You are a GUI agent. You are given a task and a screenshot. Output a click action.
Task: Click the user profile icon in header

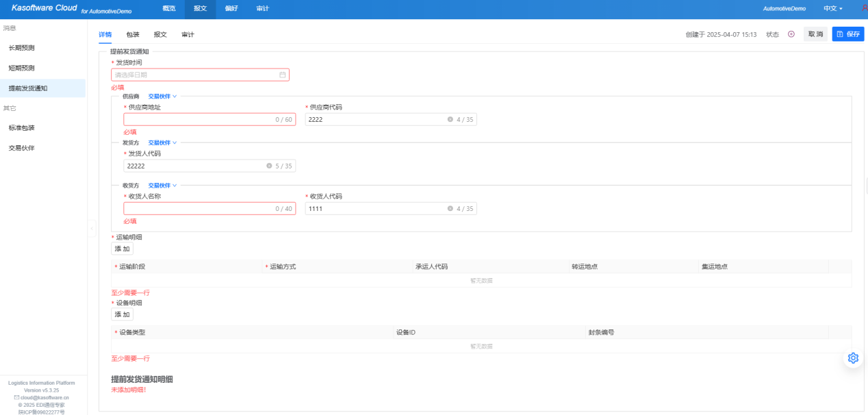tap(863, 8)
